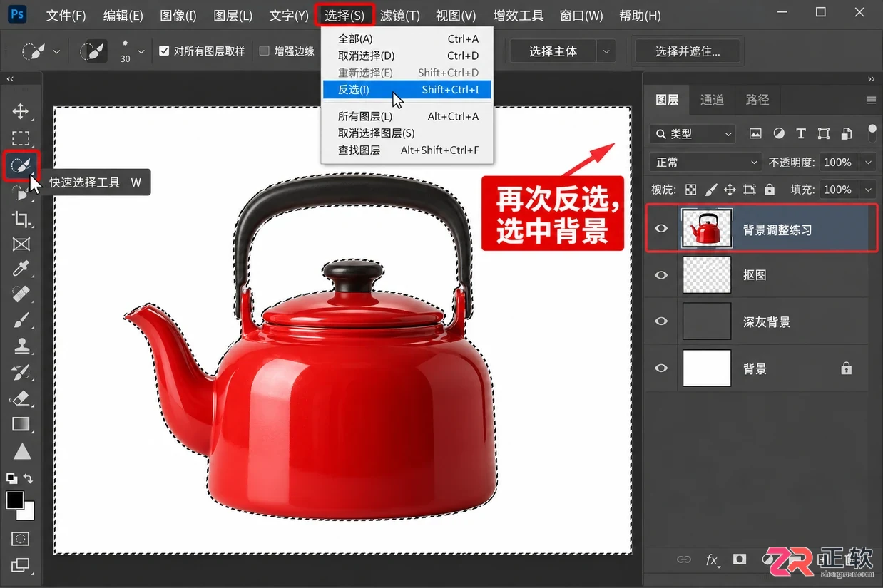This screenshot has height=588, width=883.
Task: Change screen mode at toolbox bottom
Action: coord(21,565)
